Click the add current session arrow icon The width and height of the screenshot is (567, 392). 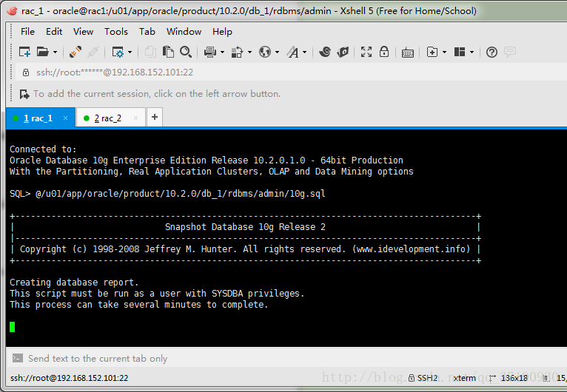(x=24, y=94)
